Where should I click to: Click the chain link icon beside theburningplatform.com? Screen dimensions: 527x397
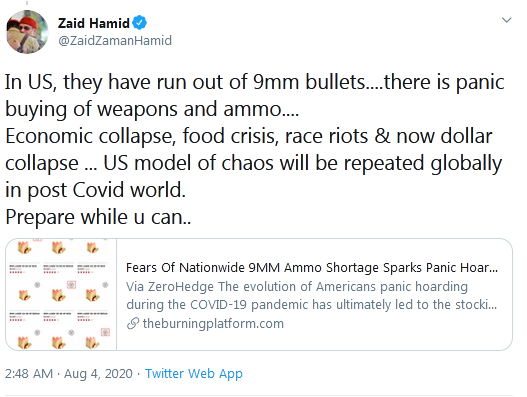tap(133, 323)
